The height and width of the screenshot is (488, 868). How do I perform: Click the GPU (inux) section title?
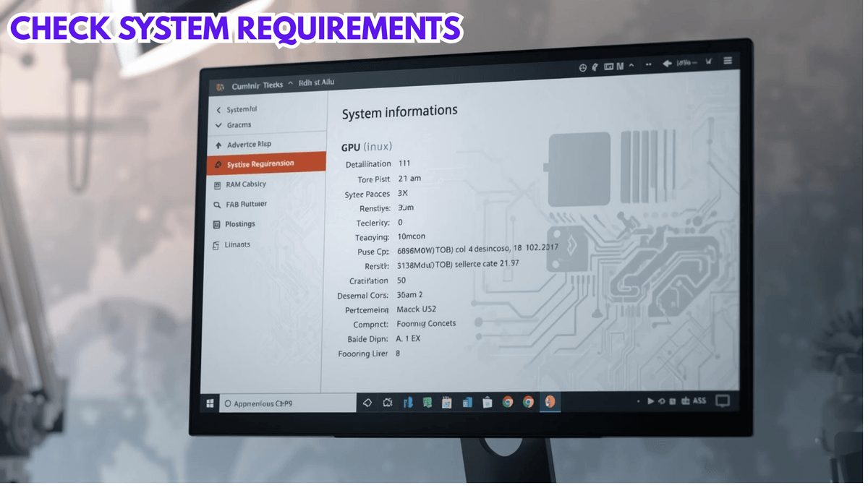[367, 147]
